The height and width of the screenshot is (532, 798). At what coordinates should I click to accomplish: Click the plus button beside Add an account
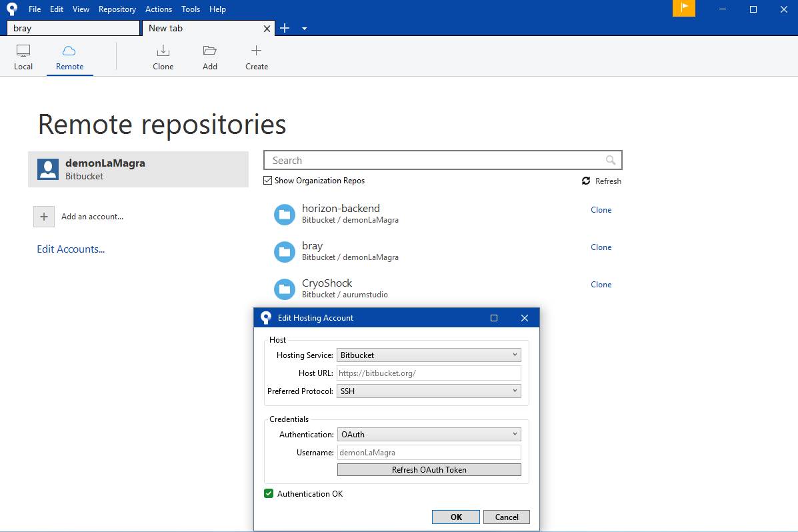(x=44, y=217)
